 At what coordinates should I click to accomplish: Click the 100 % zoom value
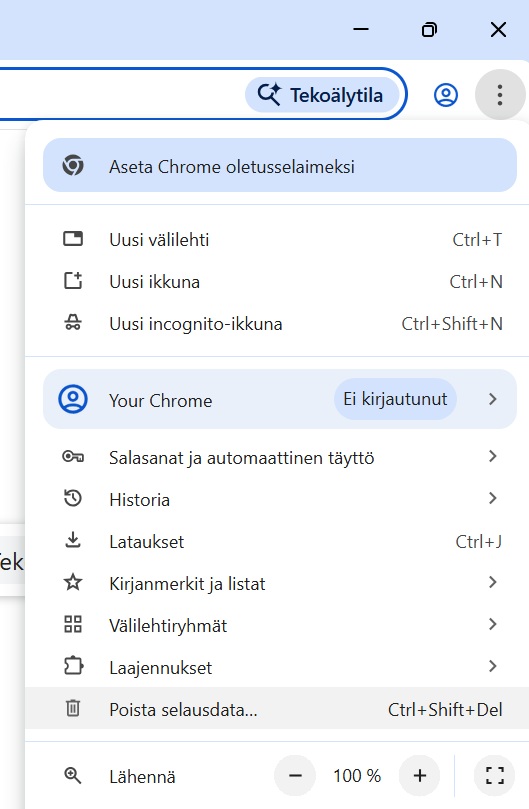[357, 775]
